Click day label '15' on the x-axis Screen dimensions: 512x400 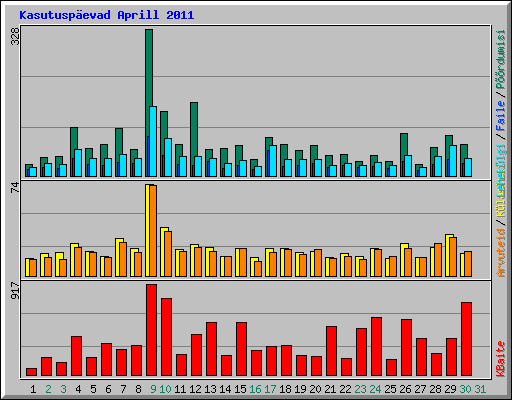pyautogui.click(x=240, y=389)
